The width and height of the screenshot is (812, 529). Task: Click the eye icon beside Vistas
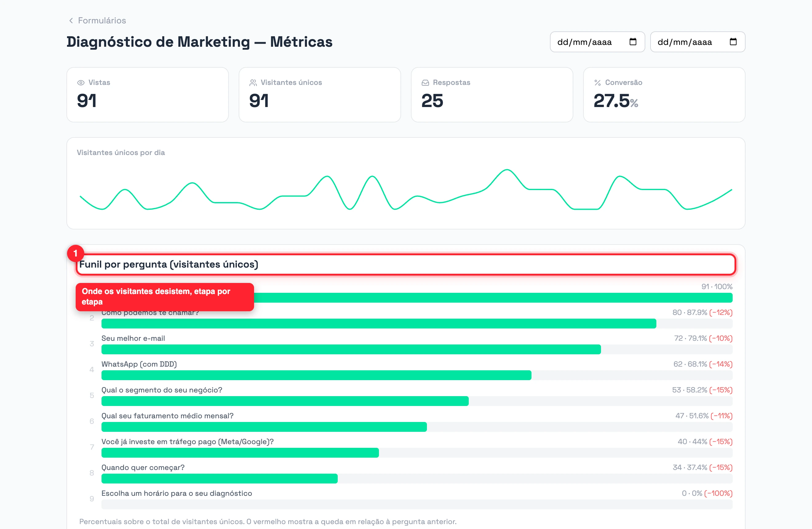click(x=81, y=83)
